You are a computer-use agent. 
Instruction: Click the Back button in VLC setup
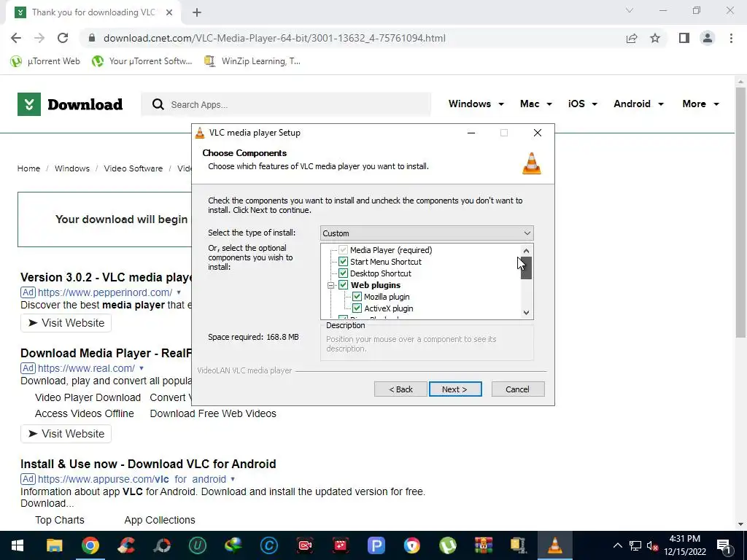point(400,389)
